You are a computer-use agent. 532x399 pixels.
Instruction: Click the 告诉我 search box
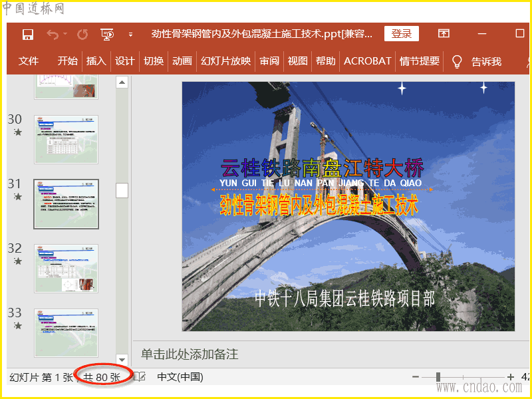click(x=486, y=62)
